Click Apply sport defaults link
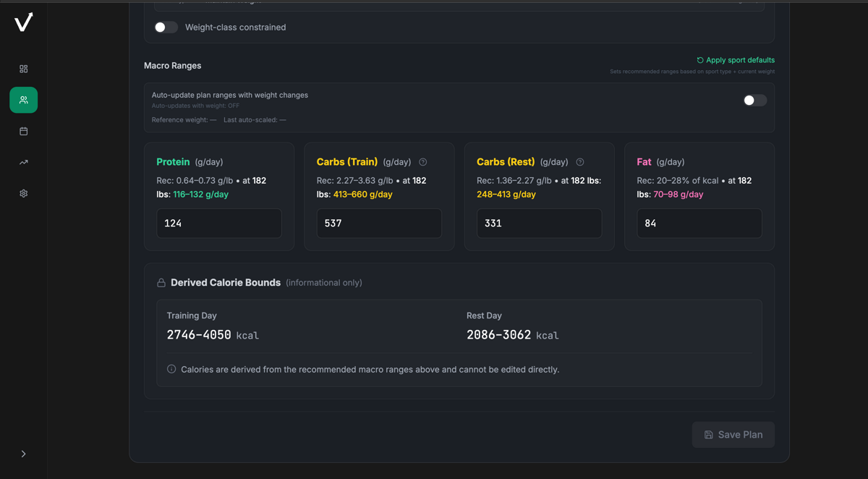868x479 pixels. (x=735, y=60)
